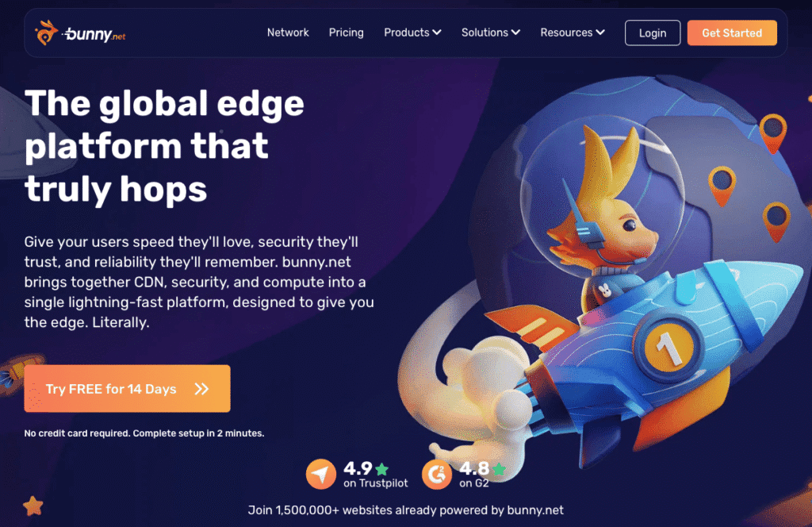812x527 pixels.
Task: Click the lowest orange location pin on globe
Action: point(776,221)
